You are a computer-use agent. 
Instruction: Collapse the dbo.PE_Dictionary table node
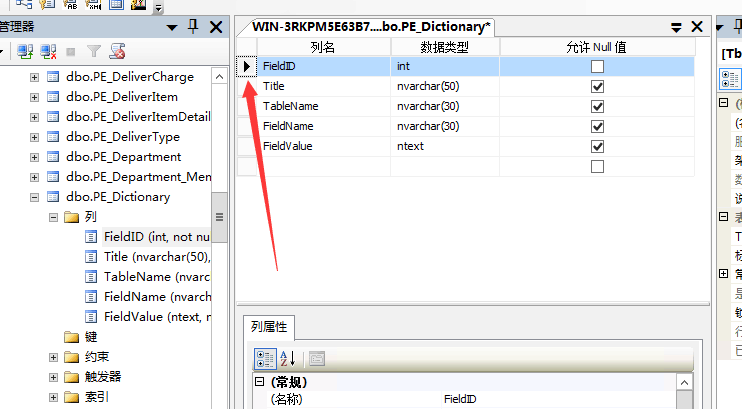(34, 197)
